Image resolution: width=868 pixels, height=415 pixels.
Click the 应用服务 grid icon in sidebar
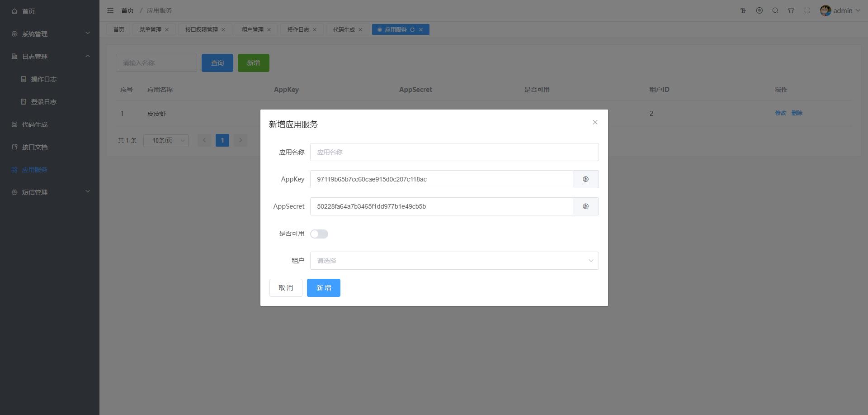click(14, 170)
